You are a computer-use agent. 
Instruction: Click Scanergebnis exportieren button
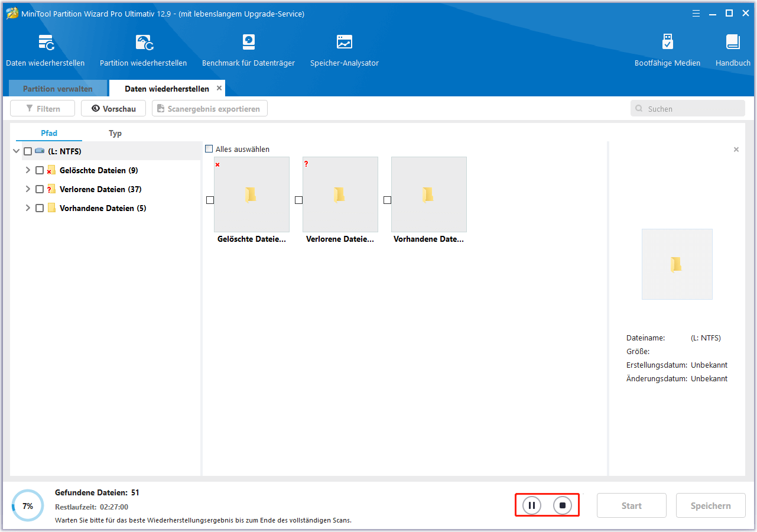[210, 109]
